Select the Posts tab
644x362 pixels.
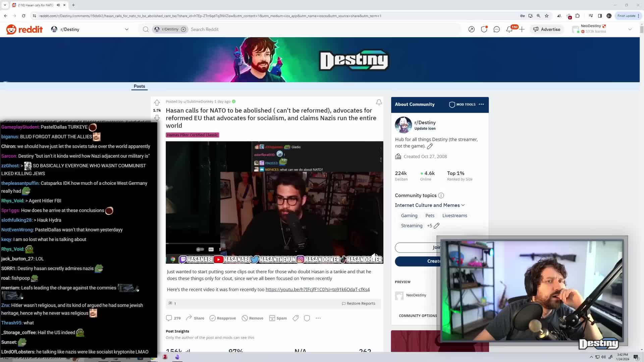[139, 86]
